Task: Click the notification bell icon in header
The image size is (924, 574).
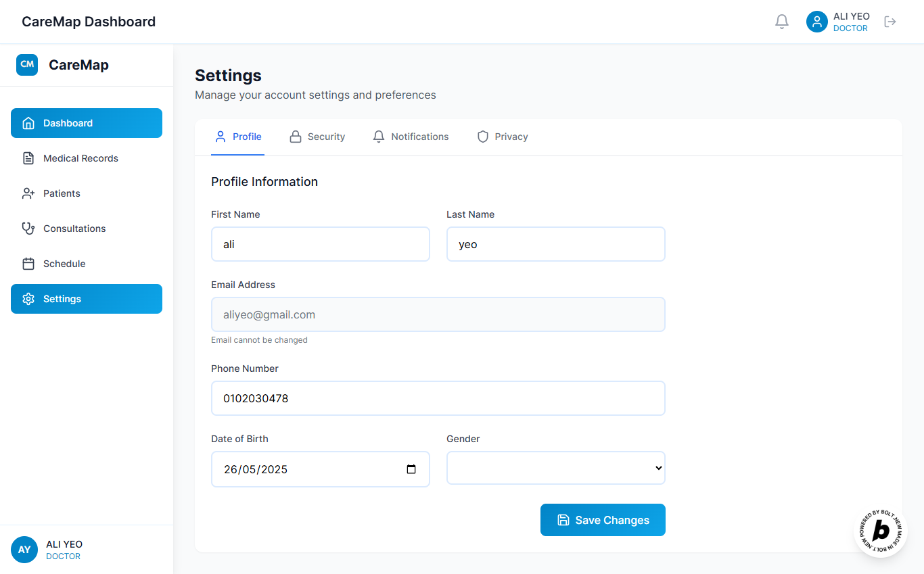Action: (x=782, y=22)
